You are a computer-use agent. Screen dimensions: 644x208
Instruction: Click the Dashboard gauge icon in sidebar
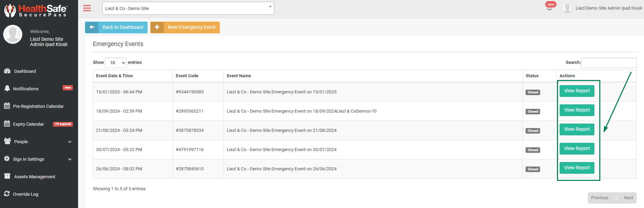[x=7, y=71]
